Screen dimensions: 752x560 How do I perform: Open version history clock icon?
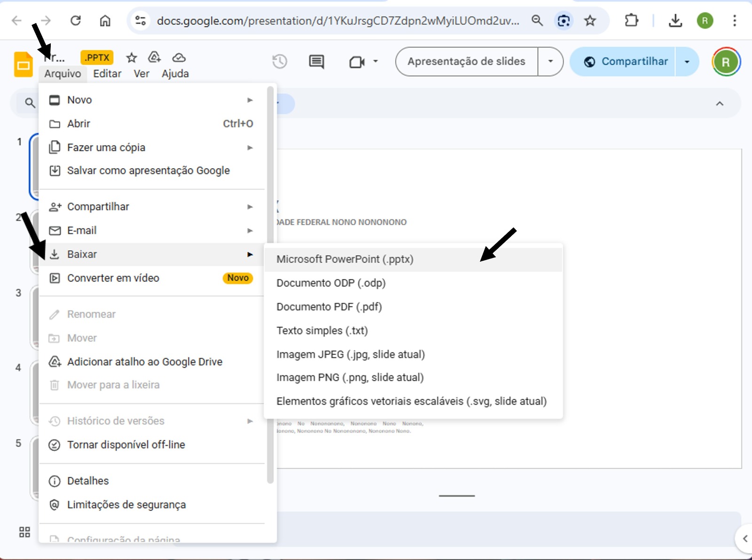coord(280,62)
